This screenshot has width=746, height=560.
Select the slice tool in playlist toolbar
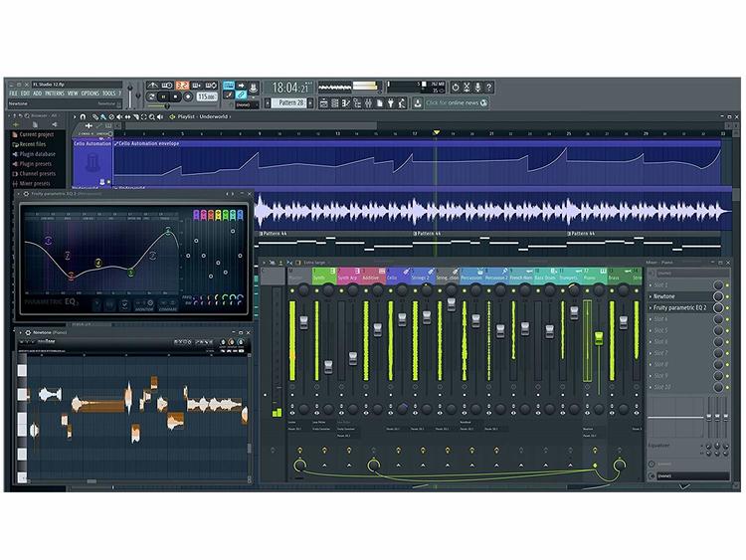(x=136, y=116)
